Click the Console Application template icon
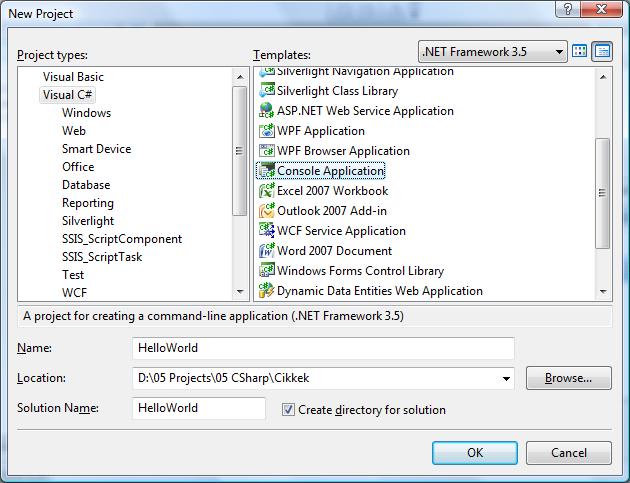Image resolution: width=630 pixels, height=483 pixels. pos(267,171)
